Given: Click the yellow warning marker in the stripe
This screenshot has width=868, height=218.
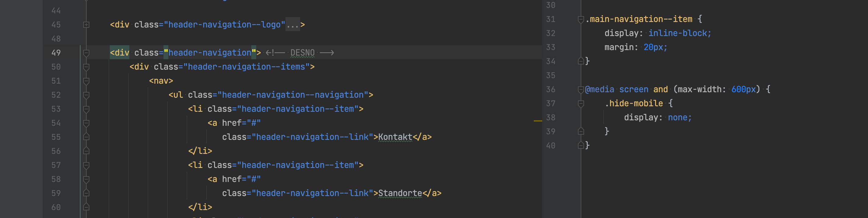Looking at the screenshot, I should (x=538, y=121).
